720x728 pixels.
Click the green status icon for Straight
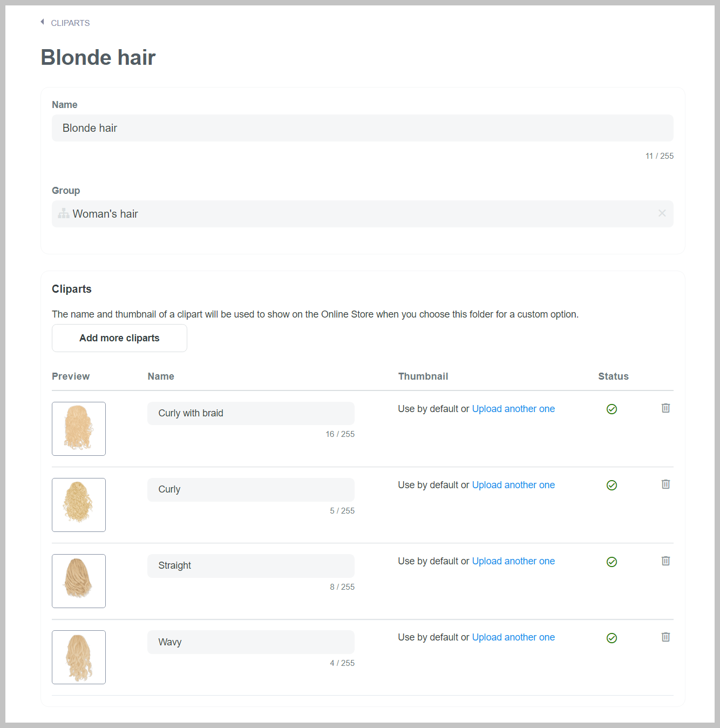coord(612,562)
